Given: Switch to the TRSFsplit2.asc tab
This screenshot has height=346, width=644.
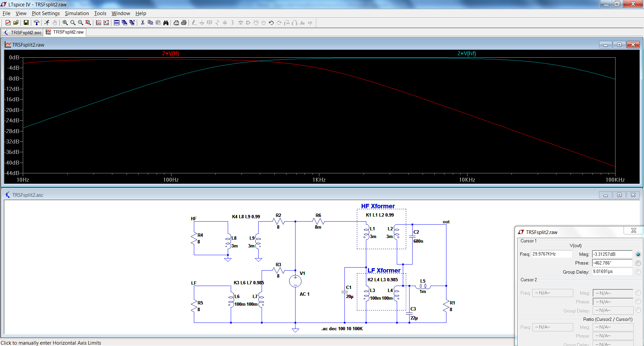Looking at the screenshot, I should (23, 33).
